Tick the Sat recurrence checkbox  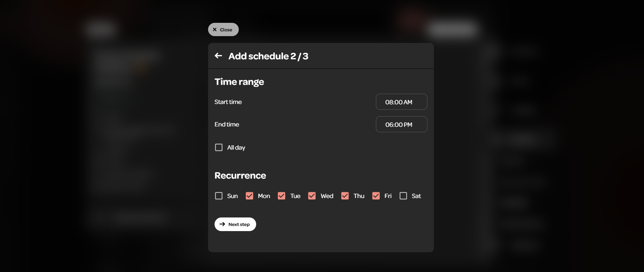pyautogui.click(x=403, y=196)
